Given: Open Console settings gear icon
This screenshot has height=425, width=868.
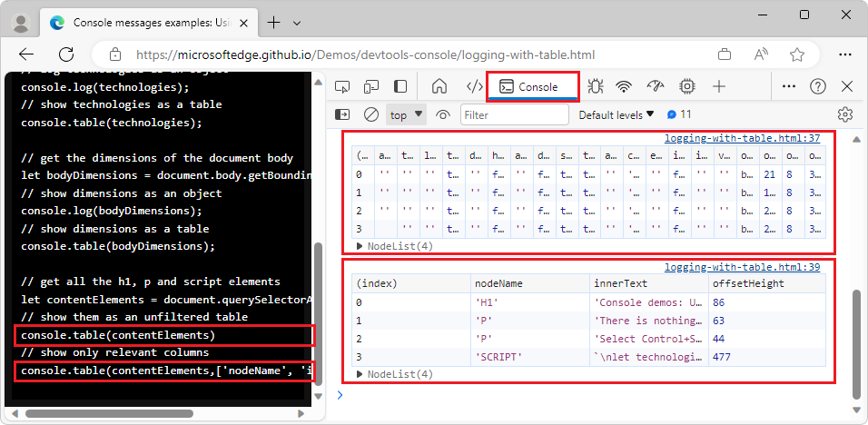Looking at the screenshot, I should point(844,115).
